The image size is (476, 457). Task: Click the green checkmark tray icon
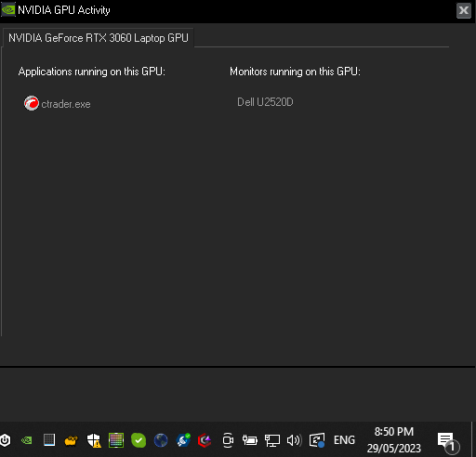tap(139, 440)
